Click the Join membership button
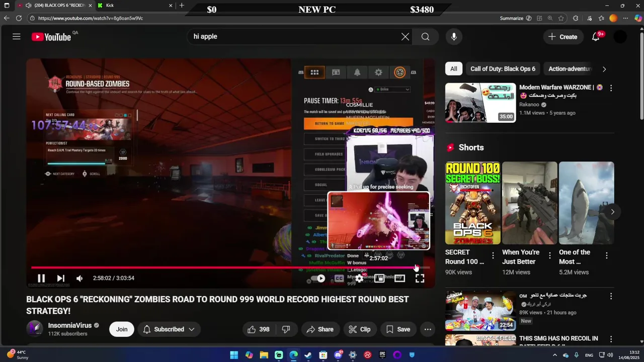Image resolution: width=644 pixels, height=362 pixels. tap(122, 329)
